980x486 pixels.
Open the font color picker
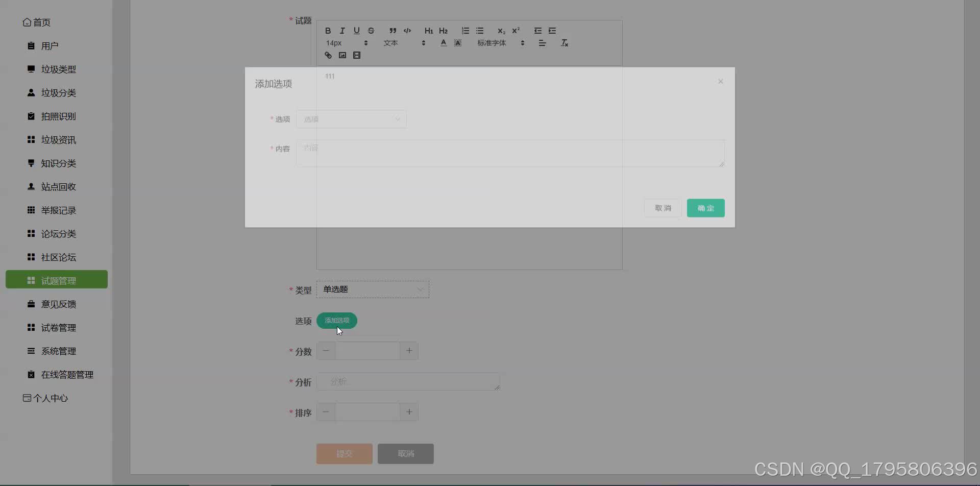tap(443, 43)
